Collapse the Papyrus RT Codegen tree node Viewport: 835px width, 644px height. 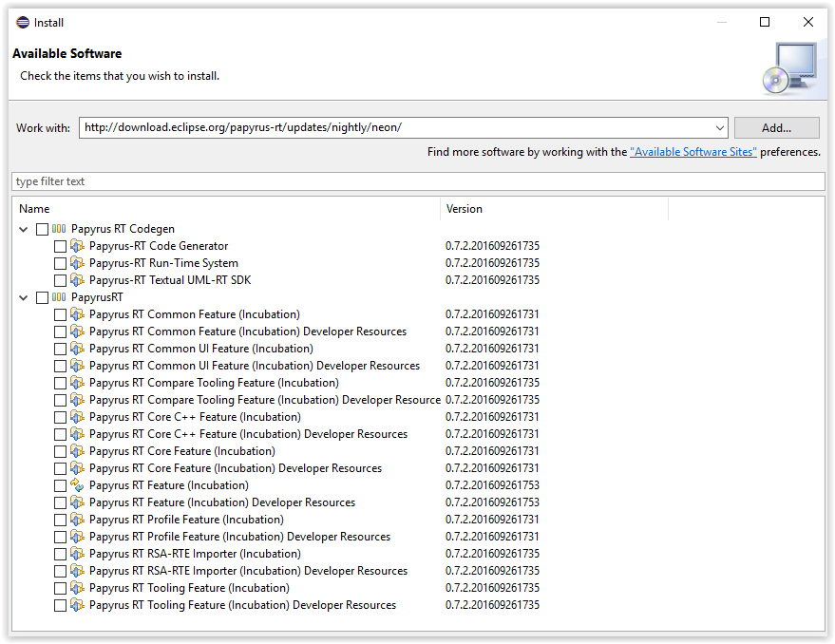[24, 229]
